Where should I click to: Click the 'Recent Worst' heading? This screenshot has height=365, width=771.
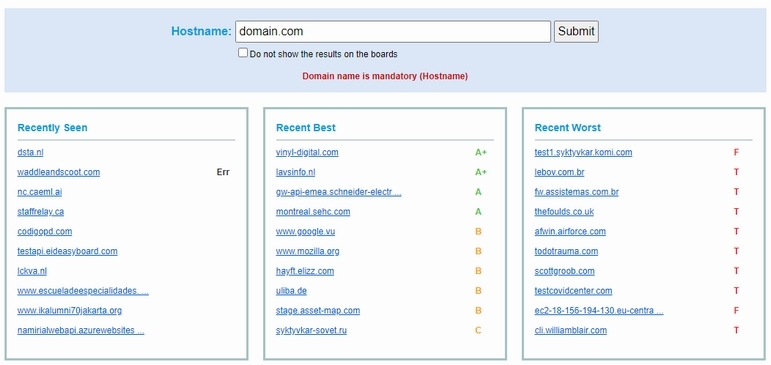(x=567, y=128)
